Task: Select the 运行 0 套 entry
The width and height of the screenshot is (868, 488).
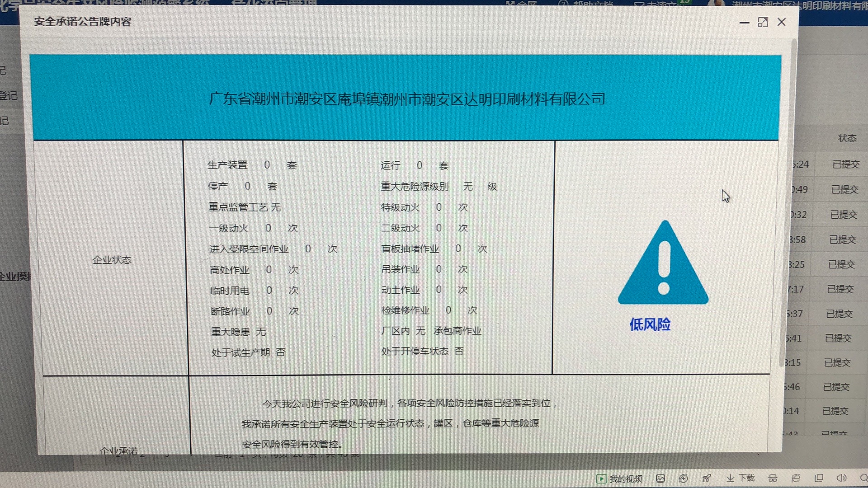Action: point(414,166)
